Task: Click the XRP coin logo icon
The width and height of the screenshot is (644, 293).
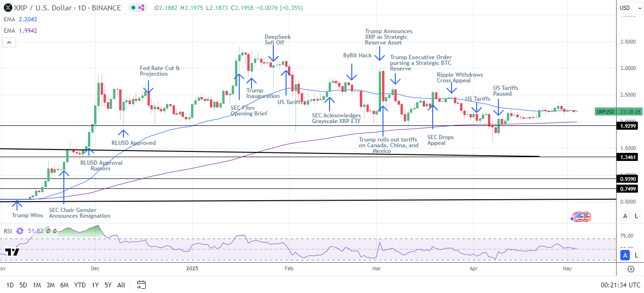Action: point(7,8)
